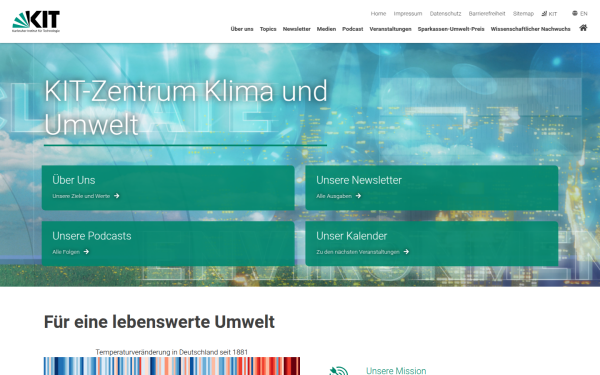Click Alle Ausgaben link
The width and height of the screenshot is (600, 375).
[x=334, y=196]
